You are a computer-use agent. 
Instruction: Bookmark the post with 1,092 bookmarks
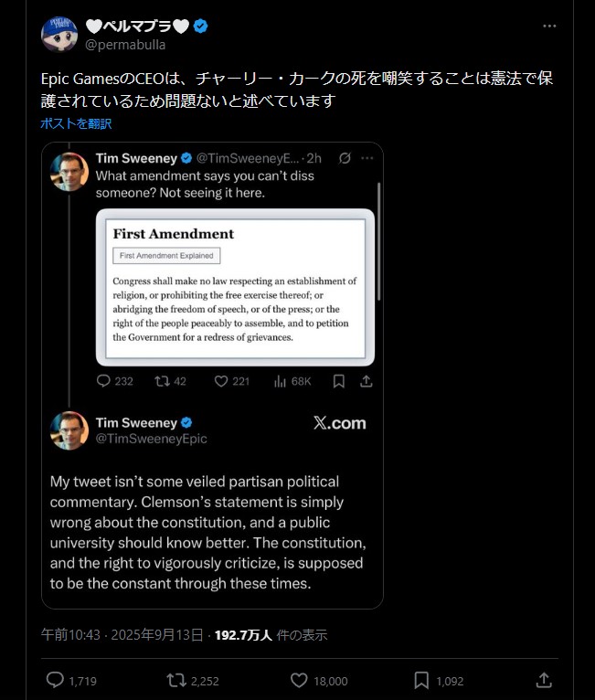click(x=421, y=680)
